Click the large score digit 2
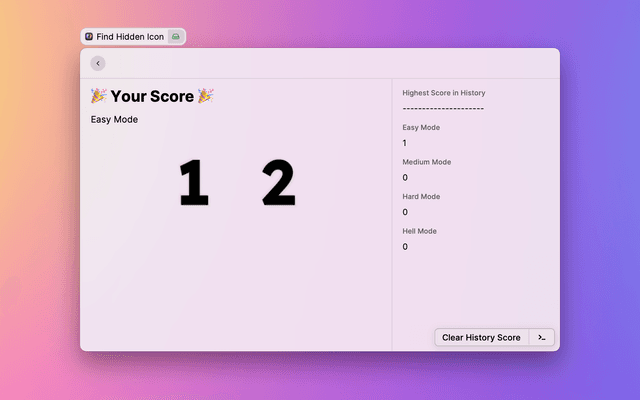This screenshot has width=640, height=400. 278,184
